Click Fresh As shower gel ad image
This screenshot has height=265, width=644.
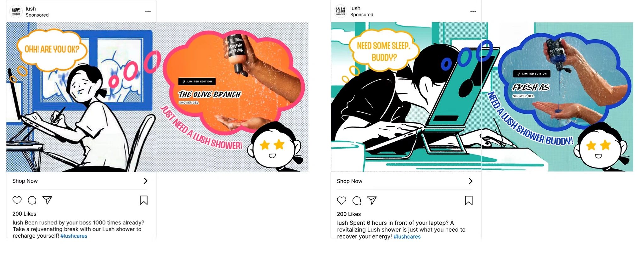point(482,97)
